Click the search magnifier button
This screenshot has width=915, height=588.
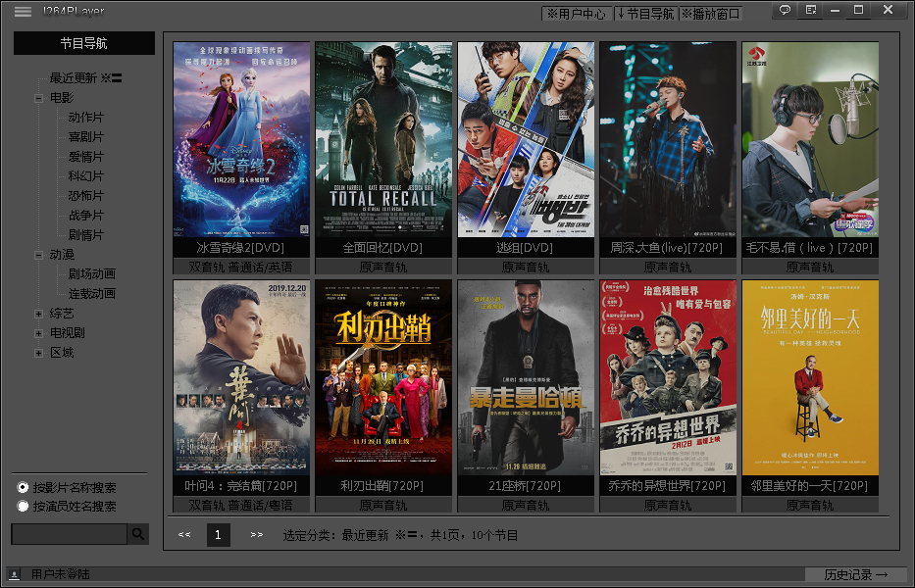pos(138,534)
